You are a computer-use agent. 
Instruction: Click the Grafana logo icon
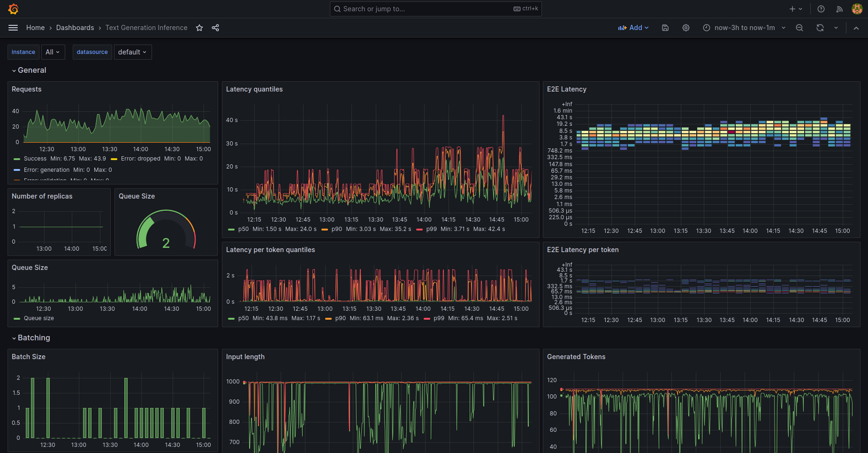[x=13, y=9]
